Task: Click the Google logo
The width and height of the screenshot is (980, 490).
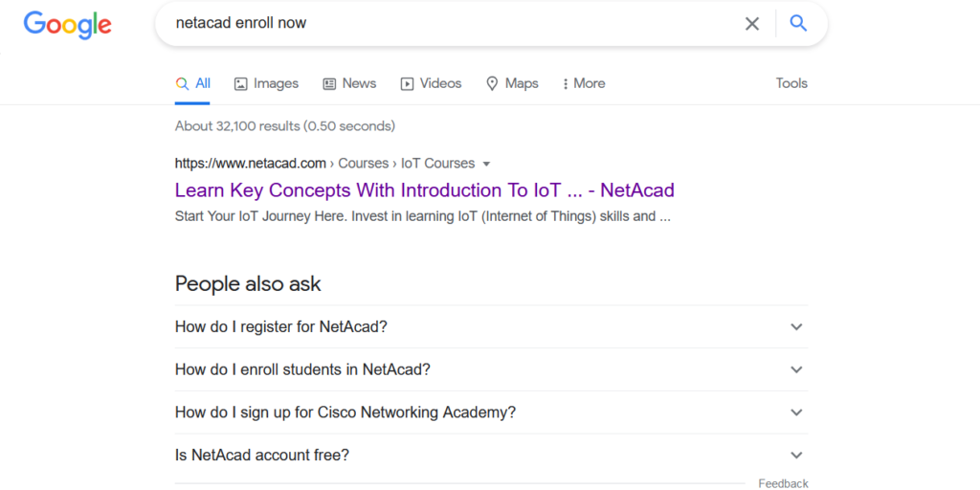Action: pos(67,24)
